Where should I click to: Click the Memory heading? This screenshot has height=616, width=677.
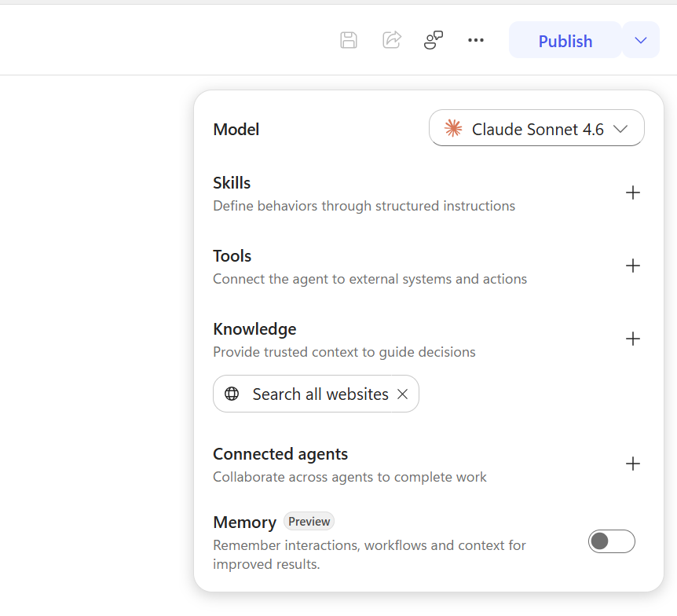[x=244, y=522]
